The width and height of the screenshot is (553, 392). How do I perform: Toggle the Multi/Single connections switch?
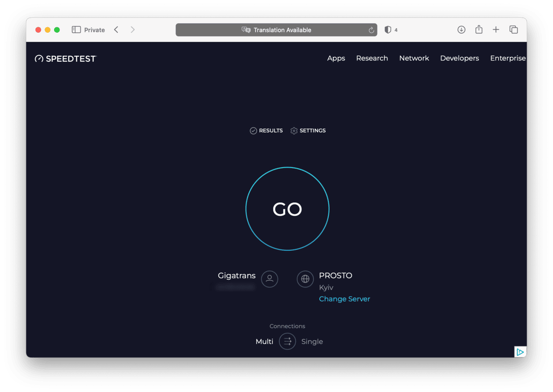(287, 342)
